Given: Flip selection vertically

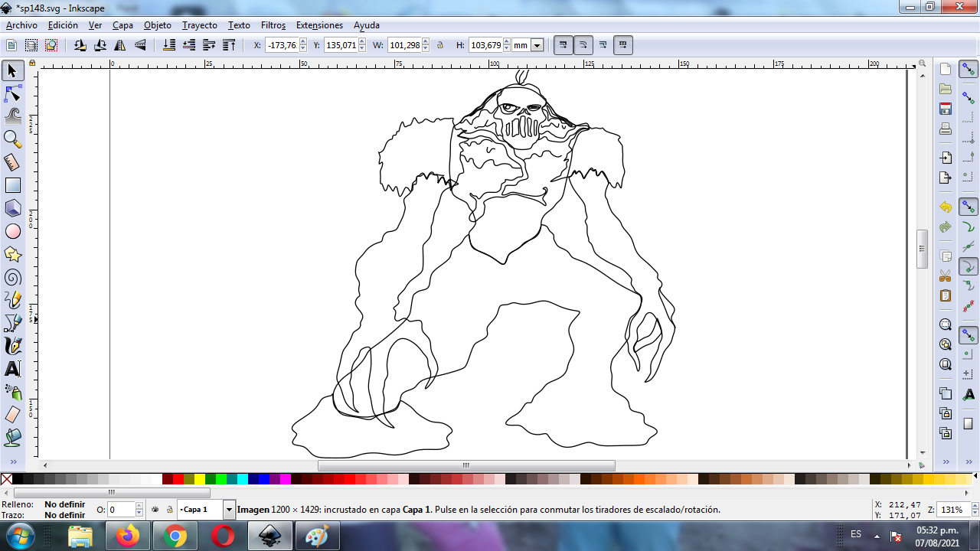Looking at the screenshot, I should click(x=140, y=45).
